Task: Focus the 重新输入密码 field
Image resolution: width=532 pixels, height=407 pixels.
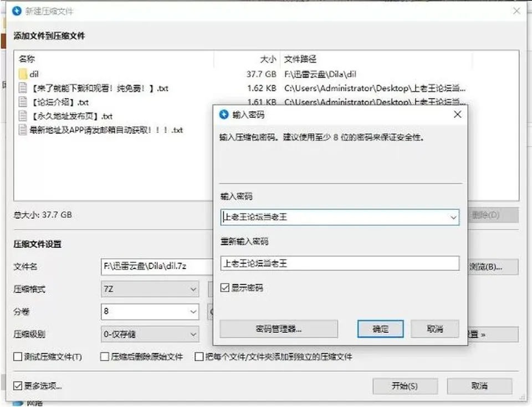Action: coord(340,263)
